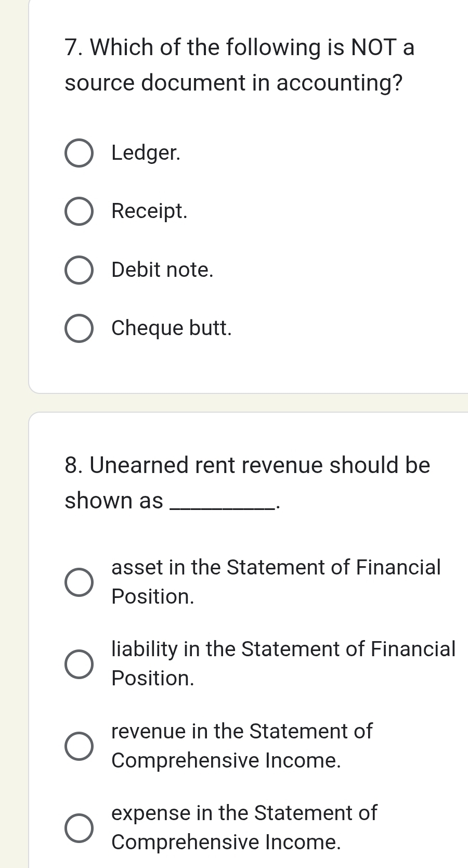Select the "Debit note." radio button
The image size is (468, 868).
(79, 269)
